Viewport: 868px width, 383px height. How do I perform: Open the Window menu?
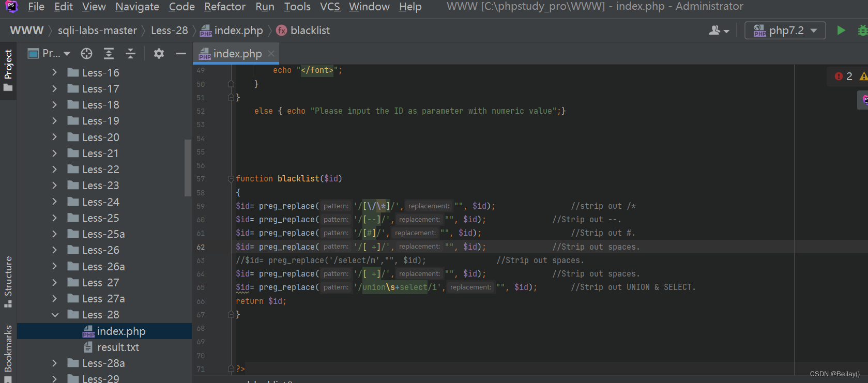369,7
